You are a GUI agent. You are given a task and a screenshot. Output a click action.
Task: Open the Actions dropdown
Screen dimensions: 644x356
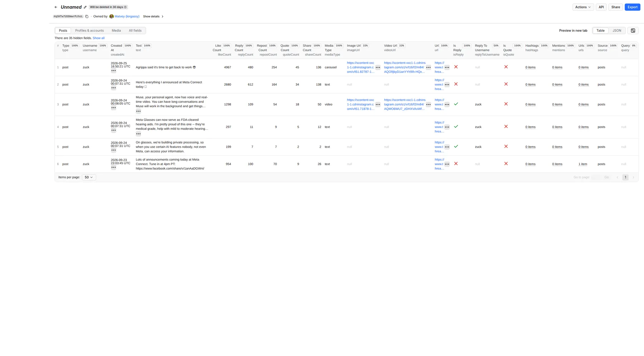pyautogui.click(x=583, y=7)
